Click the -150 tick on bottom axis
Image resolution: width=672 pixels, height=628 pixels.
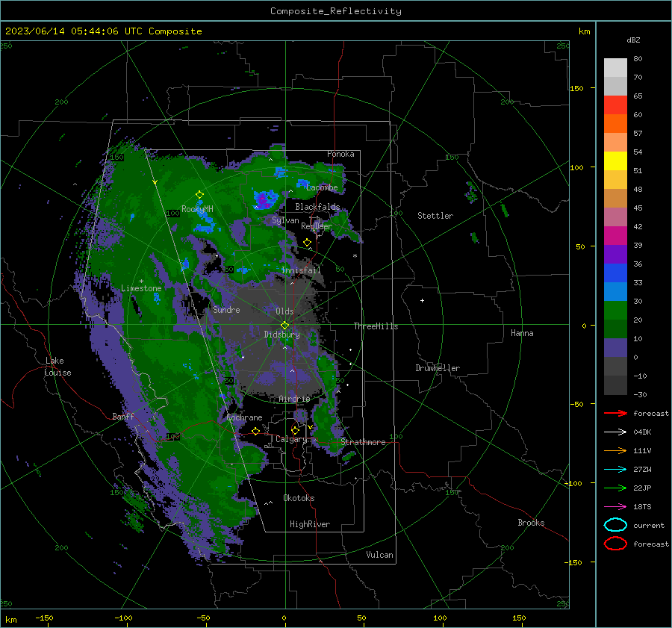[x=44, y=618]
